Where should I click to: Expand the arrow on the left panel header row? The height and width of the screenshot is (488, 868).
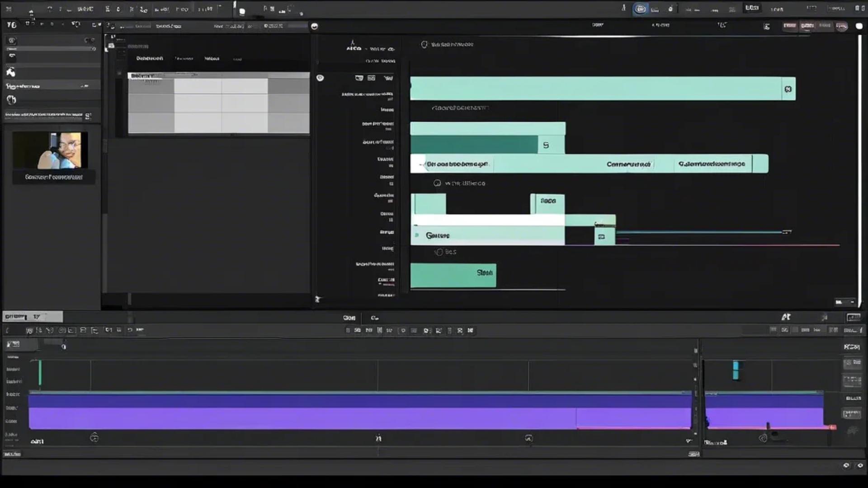pos(85,86)
